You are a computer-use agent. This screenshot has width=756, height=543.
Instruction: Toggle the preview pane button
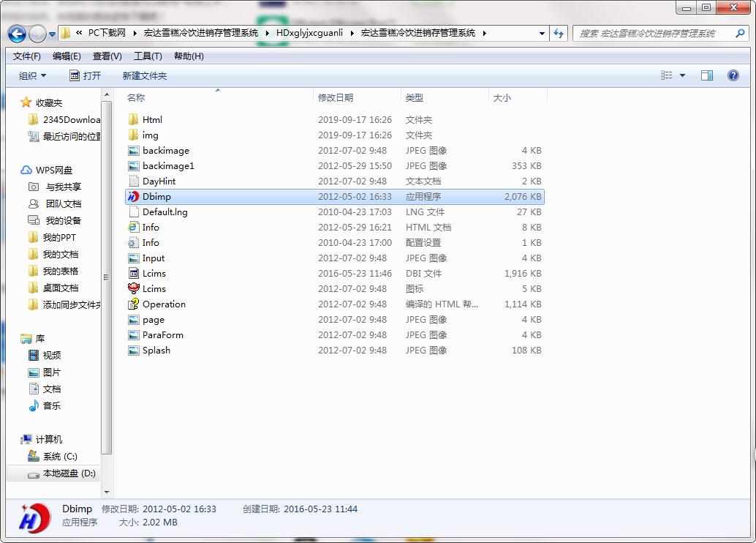(x=707, y=75)
